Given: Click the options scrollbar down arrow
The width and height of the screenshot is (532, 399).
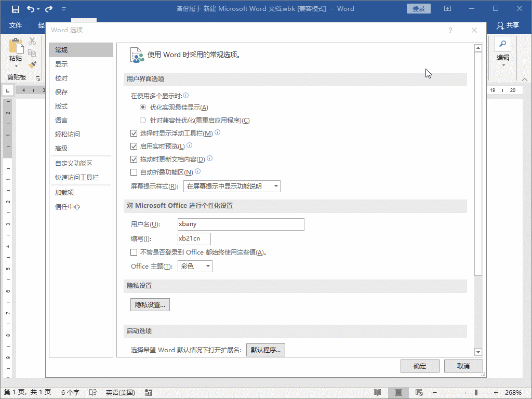Looking at the screenshot, I should pos(478,352).
